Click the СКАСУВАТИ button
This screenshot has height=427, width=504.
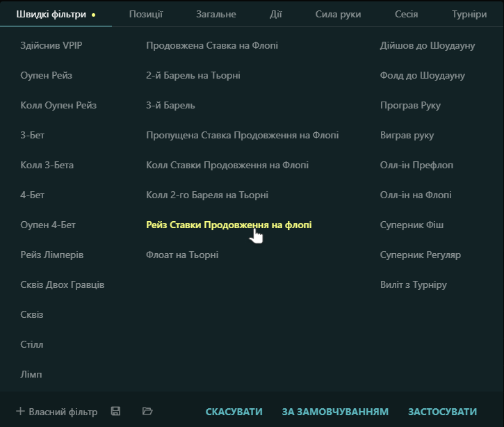[234, 412]
